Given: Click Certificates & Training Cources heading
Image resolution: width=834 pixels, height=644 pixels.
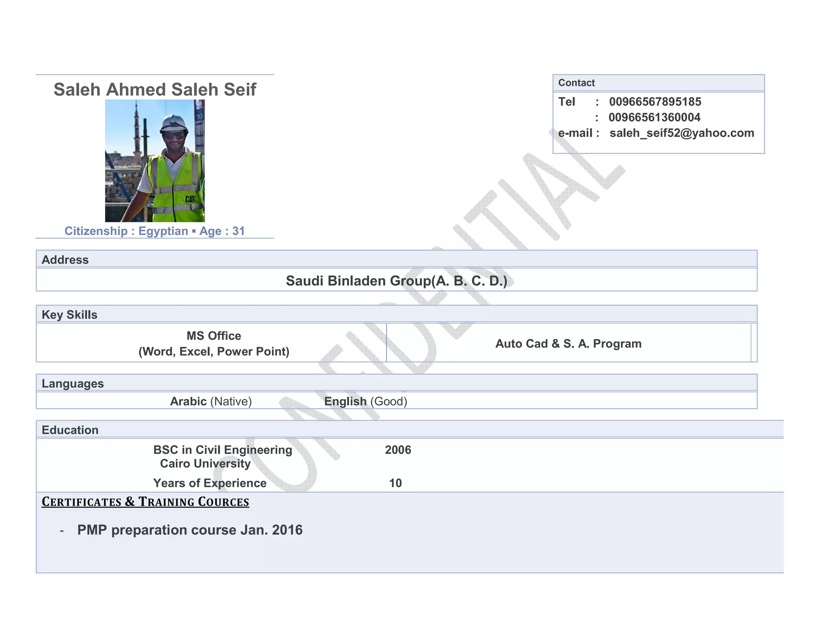Looking at the screenshot, I should click(145, 502).
